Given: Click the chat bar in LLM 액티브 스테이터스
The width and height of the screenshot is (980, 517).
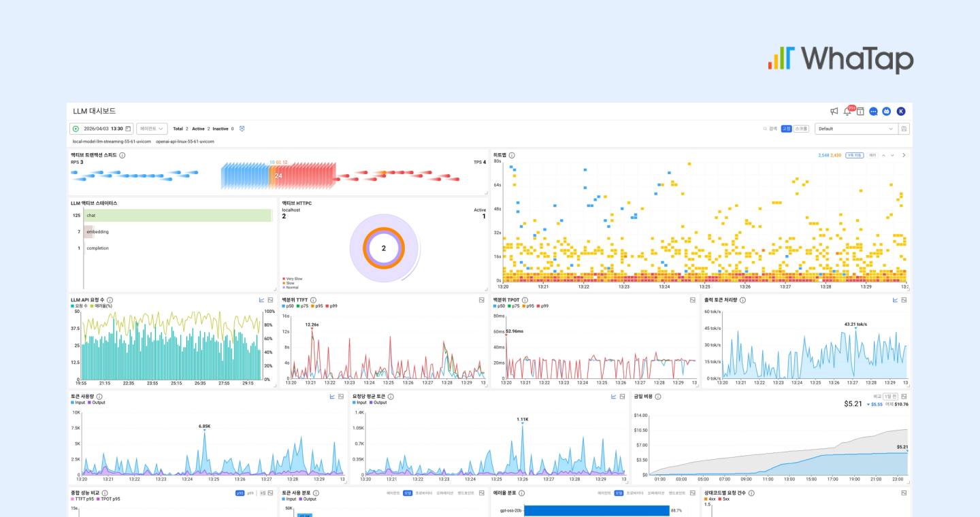Looking at the screenshot, I should (178, 216).
